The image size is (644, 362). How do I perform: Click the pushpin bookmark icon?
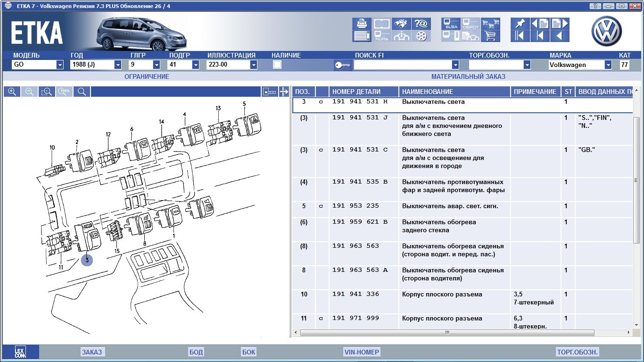(x=520, y=24)
